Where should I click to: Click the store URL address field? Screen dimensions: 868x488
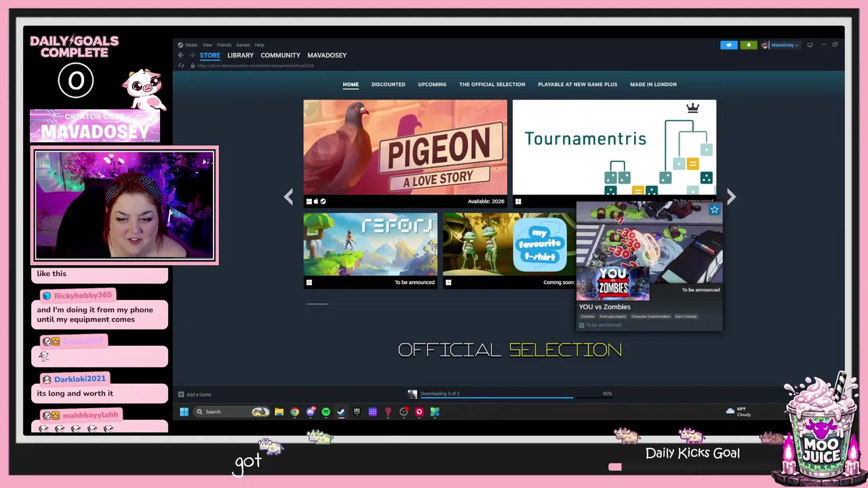(256, 66)
